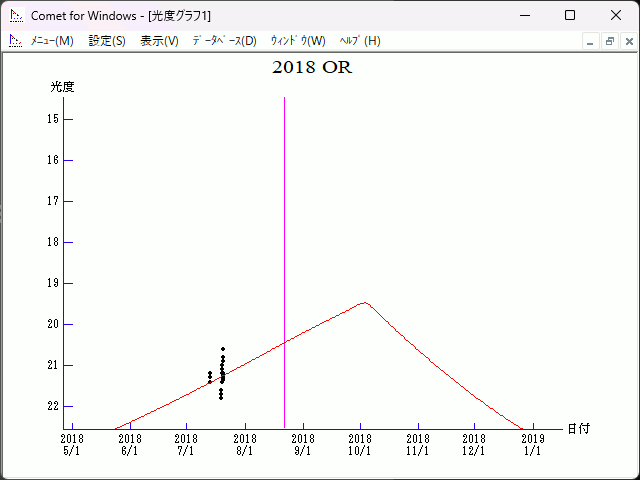
Task: Click the 日付 axis label
Action: 578,428
